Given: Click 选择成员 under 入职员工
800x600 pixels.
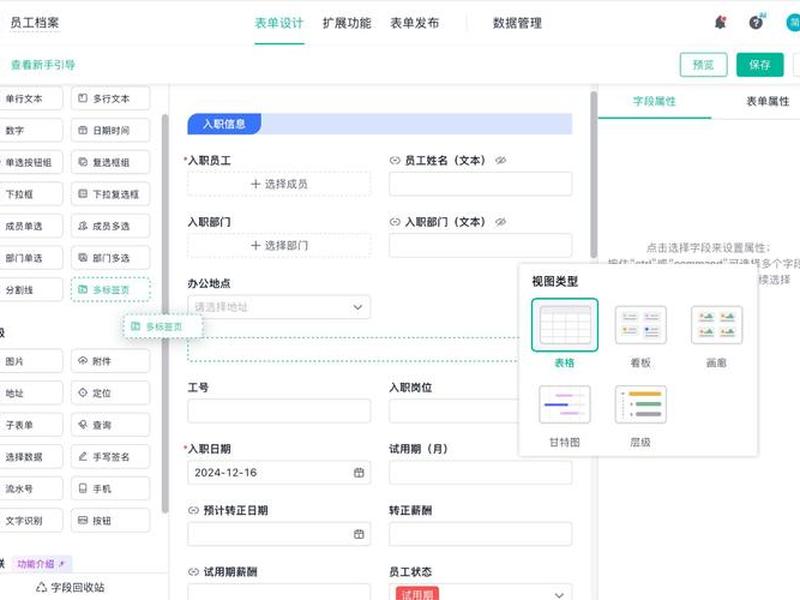Looking at the screenshot, I should (x=279, y=184).
